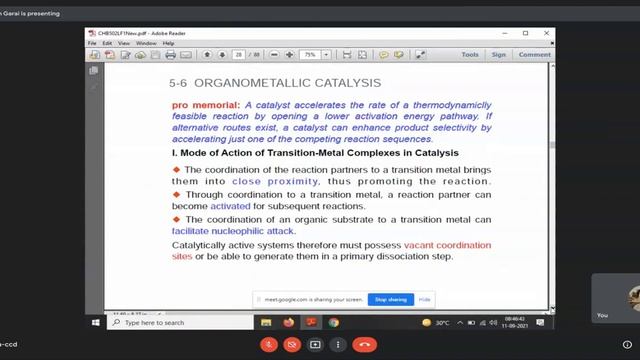Open the Tools pane
640x360 pixels.
(470, 54)
